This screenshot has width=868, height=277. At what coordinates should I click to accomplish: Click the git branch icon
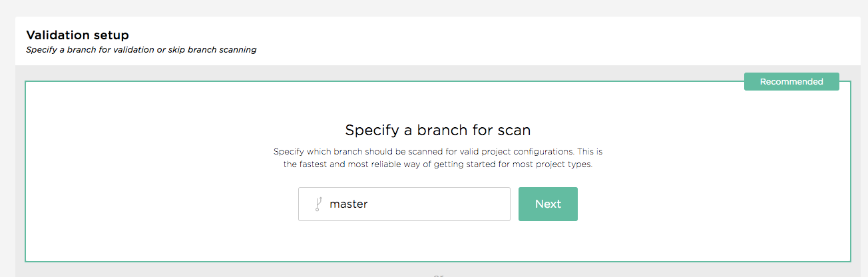click(x=318, y=204)
